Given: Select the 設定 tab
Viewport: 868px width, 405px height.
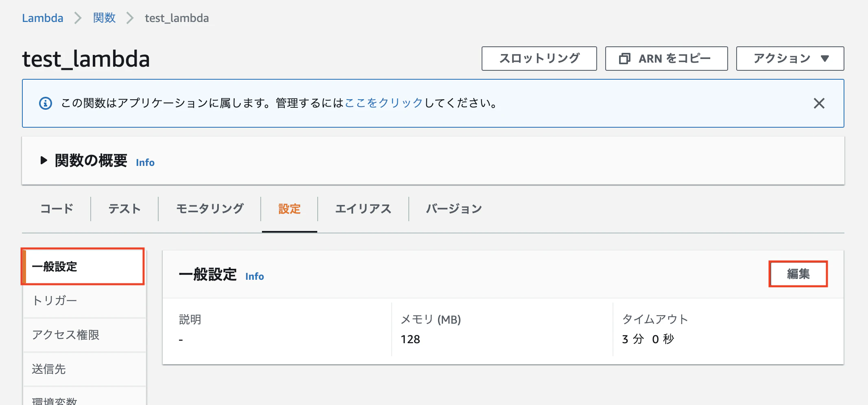Looking at the screenshot, I should coord(289,209).
